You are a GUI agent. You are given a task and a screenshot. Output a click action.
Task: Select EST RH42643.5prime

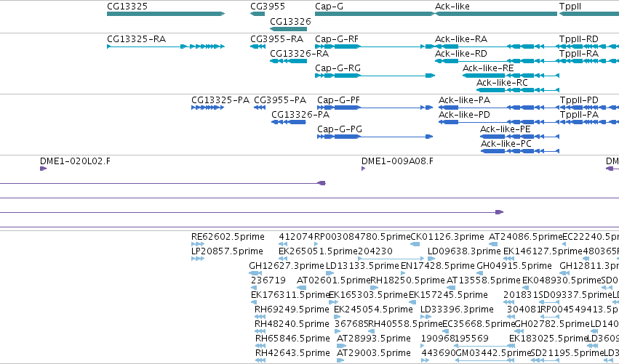coord(260,360)
